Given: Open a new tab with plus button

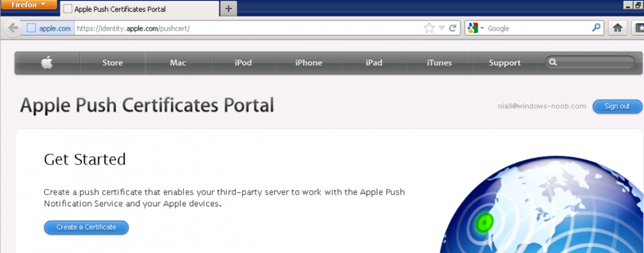Looking at the screenshot, I should click(229, 9).
